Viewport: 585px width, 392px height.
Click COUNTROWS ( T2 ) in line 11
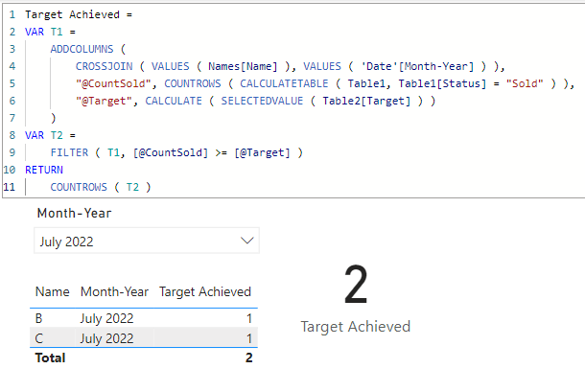click(101, 187)
